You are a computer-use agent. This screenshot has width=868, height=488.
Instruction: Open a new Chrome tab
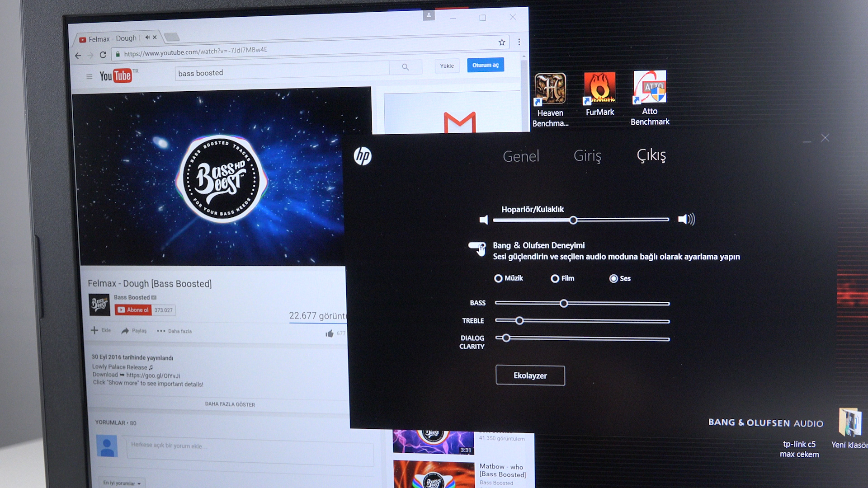(x=172, y=37)
